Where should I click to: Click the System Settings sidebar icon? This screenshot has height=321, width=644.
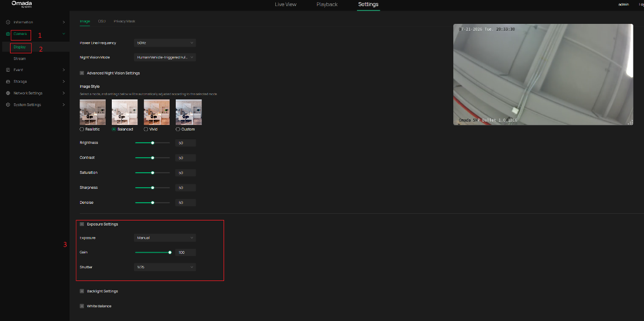[x=8, y=105]
